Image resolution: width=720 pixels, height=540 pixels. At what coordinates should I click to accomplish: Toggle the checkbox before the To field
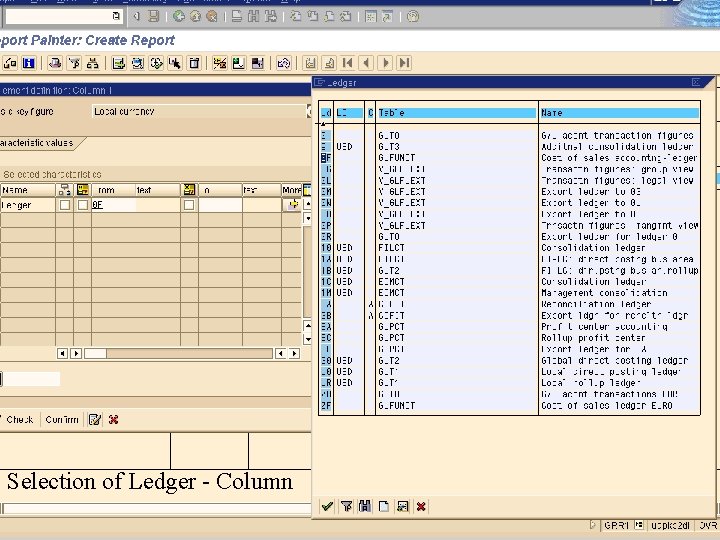tap(189, 205)
